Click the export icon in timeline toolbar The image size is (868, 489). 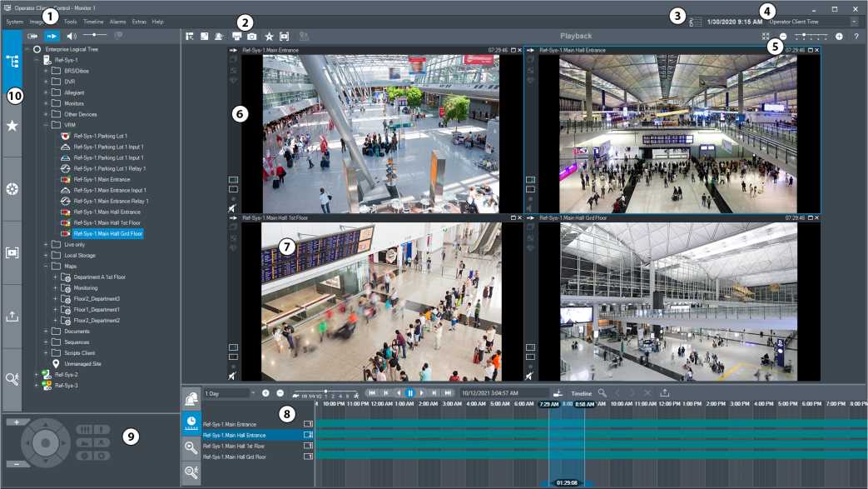coord(664,392)
